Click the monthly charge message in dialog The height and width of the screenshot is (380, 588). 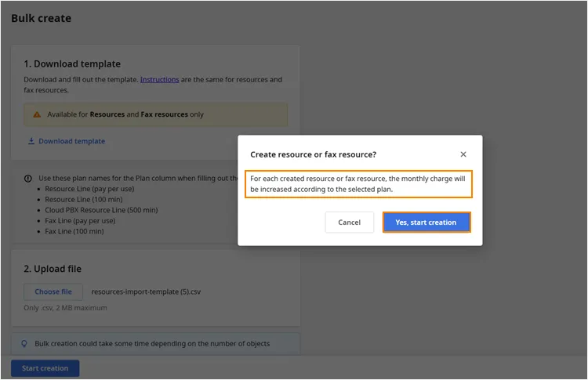pyautogui.click(x=358, y=184)
